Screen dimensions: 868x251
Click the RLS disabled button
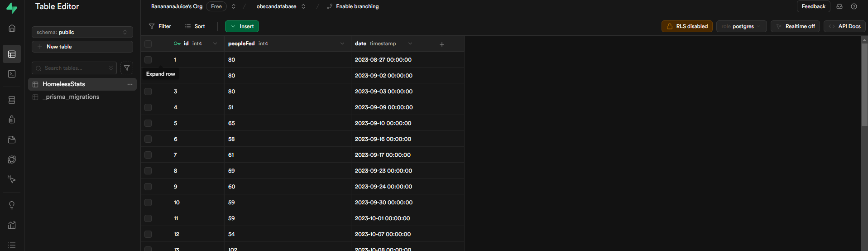pyautogui.click(x=687, y=26)
